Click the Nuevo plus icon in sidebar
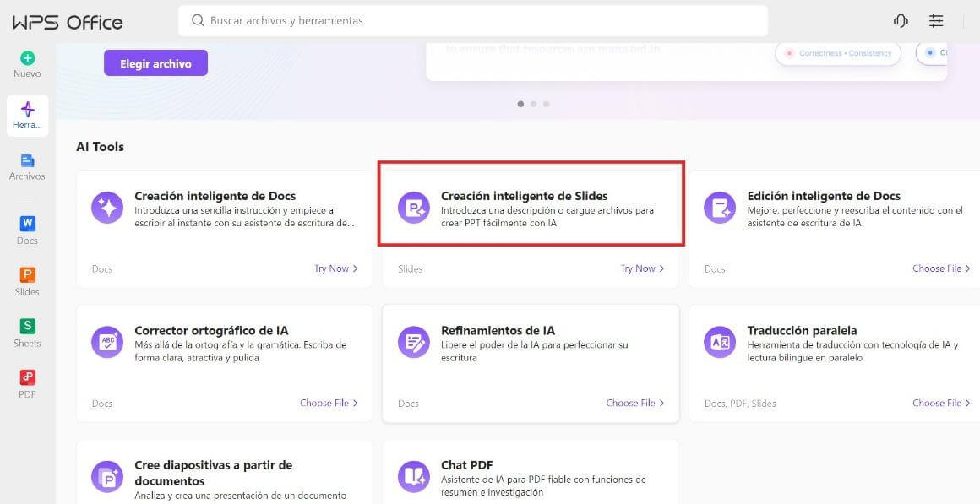This screenshot has height=504, width=980. [x=28, y=58]
